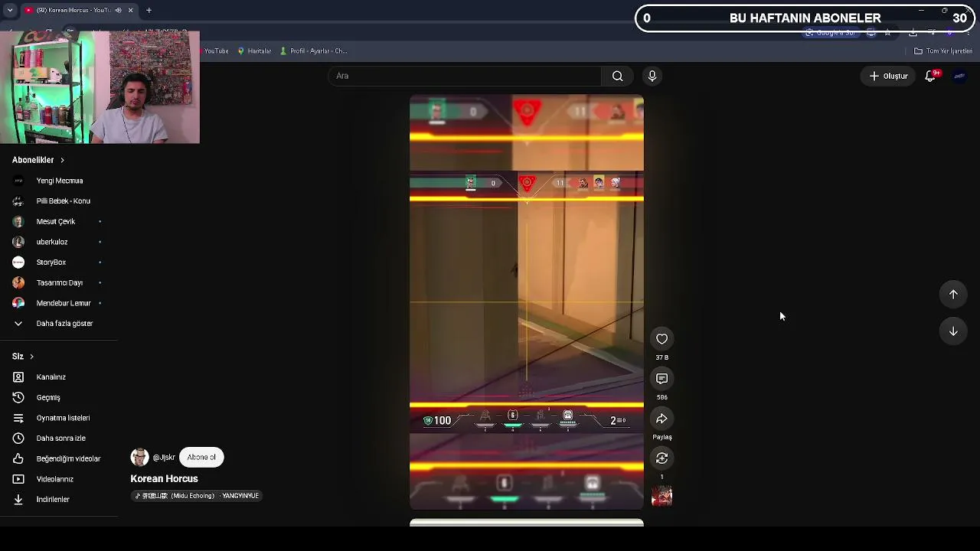This screenshot has height=551, width=980.
Task: Open Videolarınız
Action: tap(59, 479)
